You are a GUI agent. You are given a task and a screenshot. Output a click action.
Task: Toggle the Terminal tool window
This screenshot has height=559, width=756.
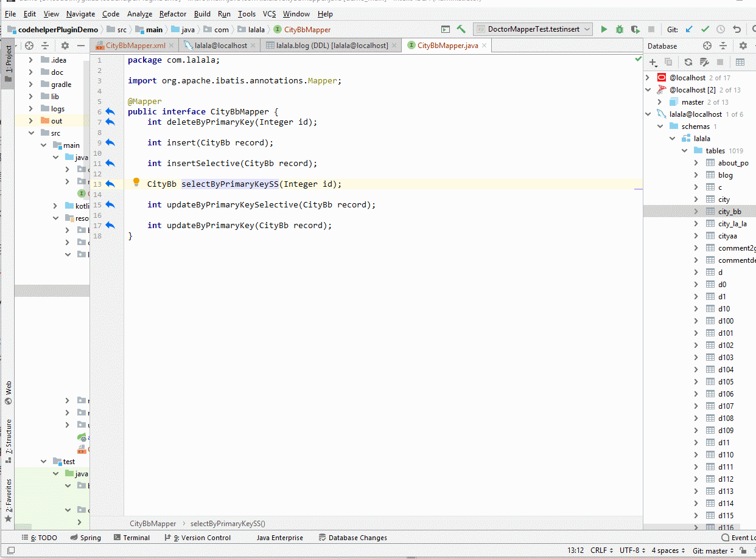point(131,538)
